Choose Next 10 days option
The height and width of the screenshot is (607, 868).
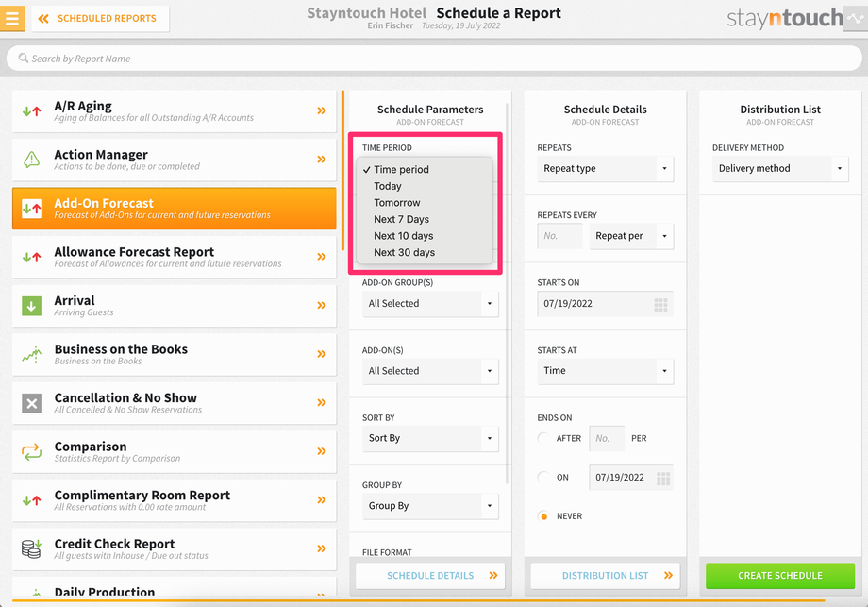click(425, 236)
